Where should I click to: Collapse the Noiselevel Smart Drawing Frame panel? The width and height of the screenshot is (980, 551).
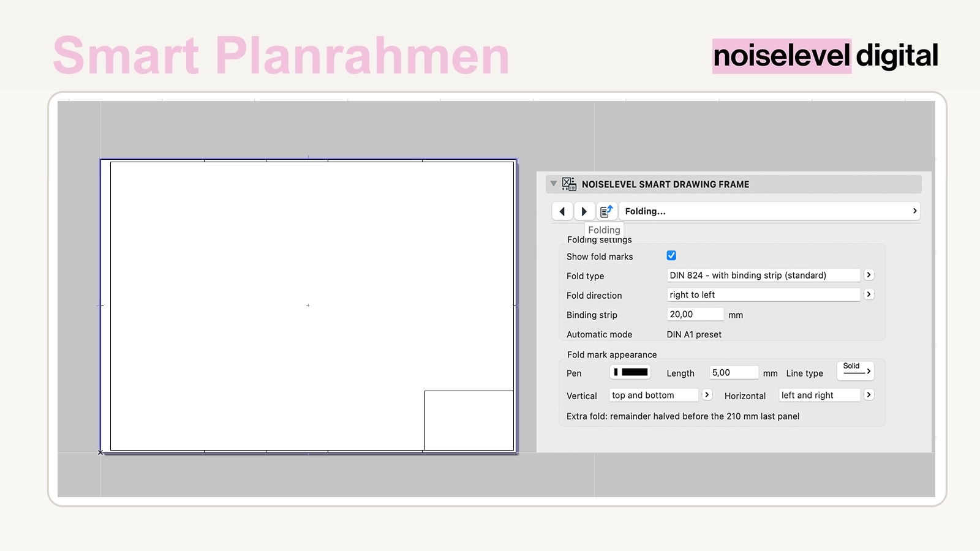[x=554, y=184]
